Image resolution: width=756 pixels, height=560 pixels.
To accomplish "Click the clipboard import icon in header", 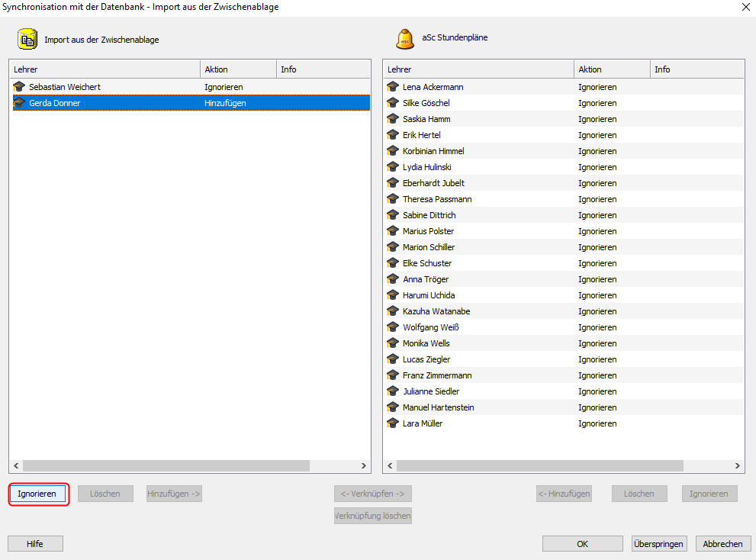I will click(x=27, y=39).
